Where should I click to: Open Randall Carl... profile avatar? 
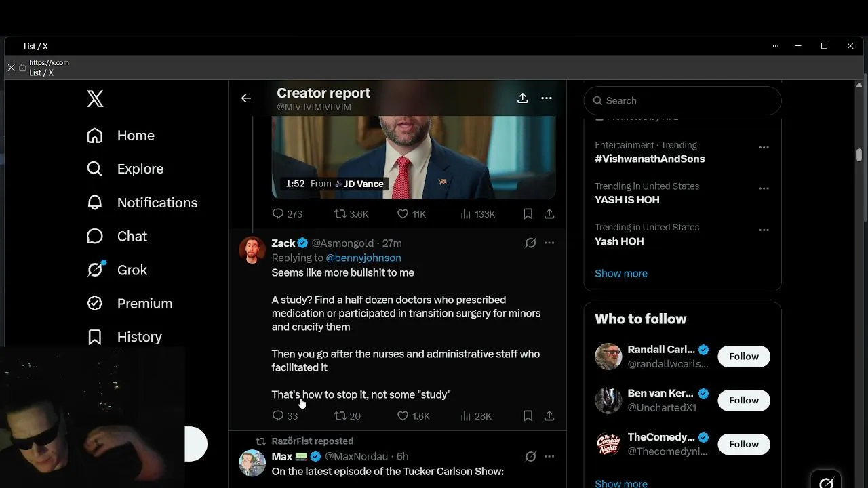[608, 357]
